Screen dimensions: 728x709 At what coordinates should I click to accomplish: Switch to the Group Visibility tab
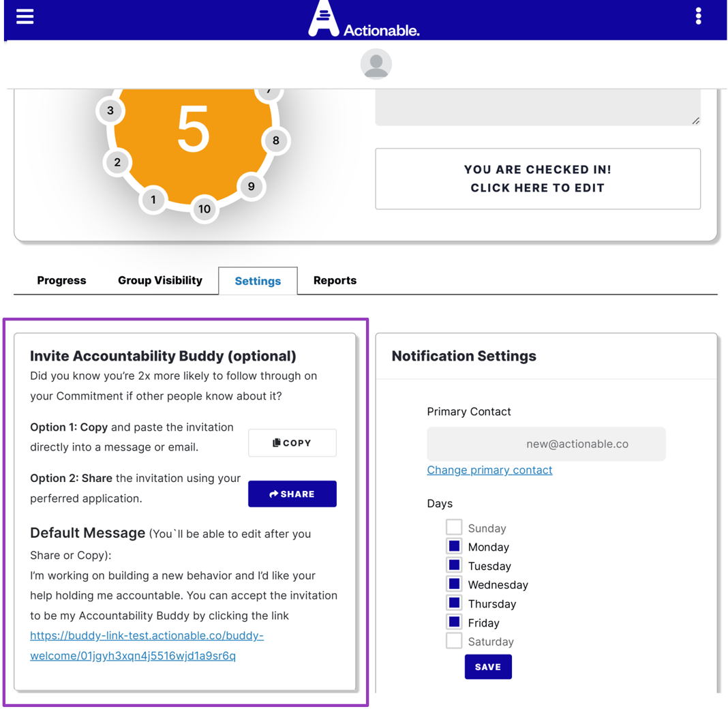(160, 280)
